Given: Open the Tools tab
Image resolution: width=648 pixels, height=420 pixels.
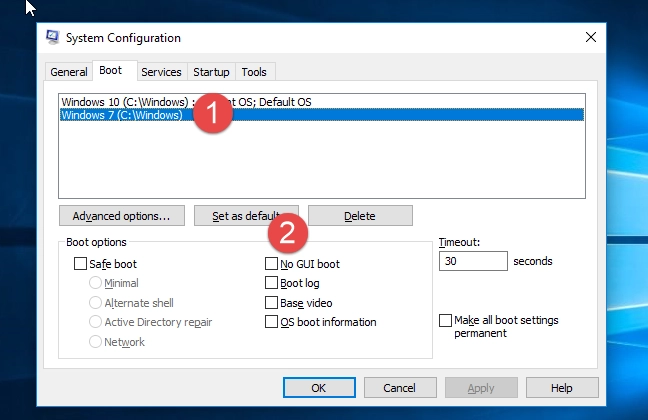Looking at the screenshot, I should pyautogui.click(x=254, y=72).
